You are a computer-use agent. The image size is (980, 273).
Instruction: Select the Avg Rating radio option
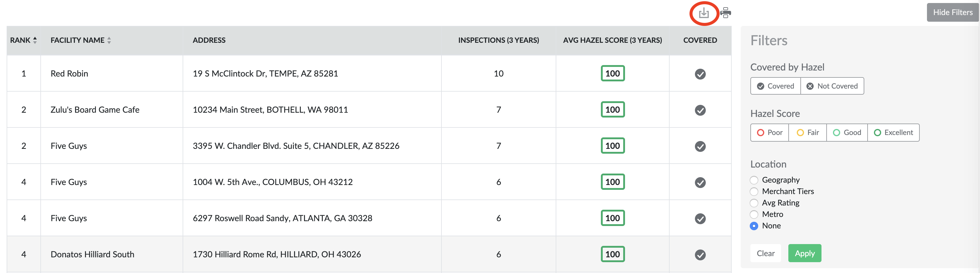click(754, 203)
